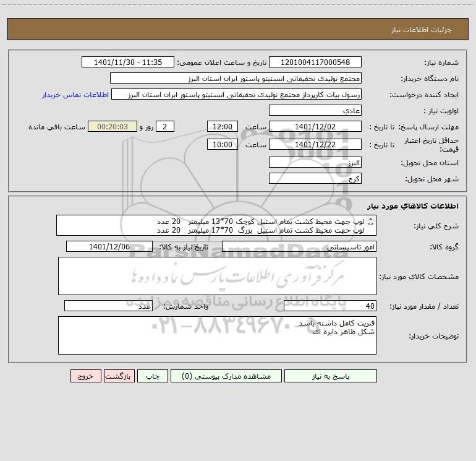This screenshot has width=476, height=461.
Task: Click the اطلاعات کالاهای مورد نیاز section heading
Action: 413,205
